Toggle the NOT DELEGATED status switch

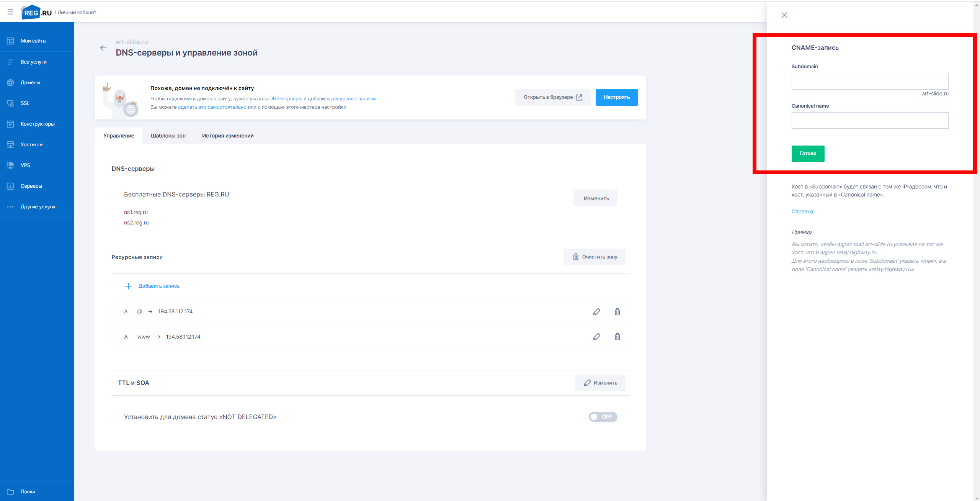[x=603, y=417]
